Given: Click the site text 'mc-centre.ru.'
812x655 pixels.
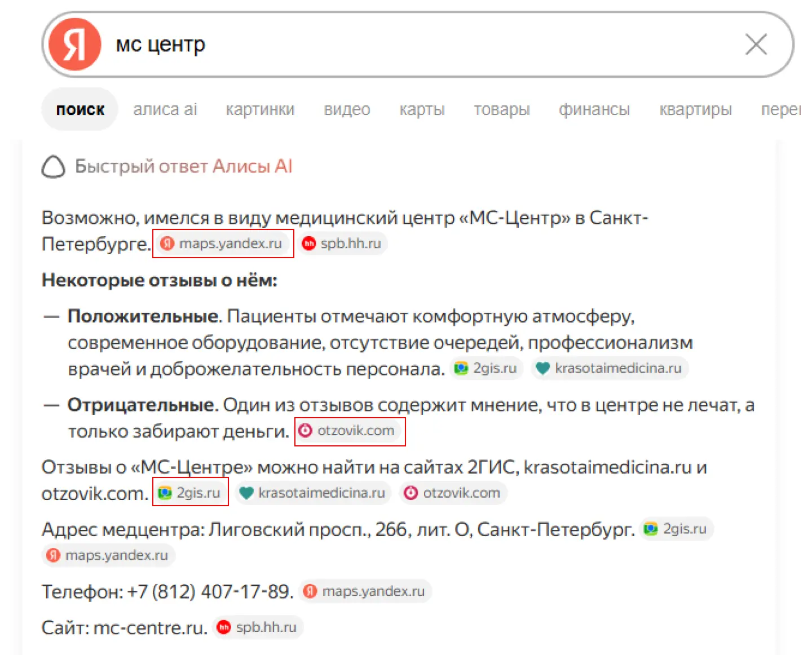Looking at the screenshot, I should [x=151, y=627].
